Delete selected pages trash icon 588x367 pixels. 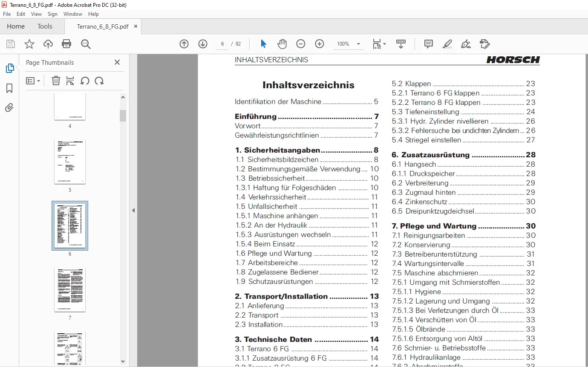[56, 81]
